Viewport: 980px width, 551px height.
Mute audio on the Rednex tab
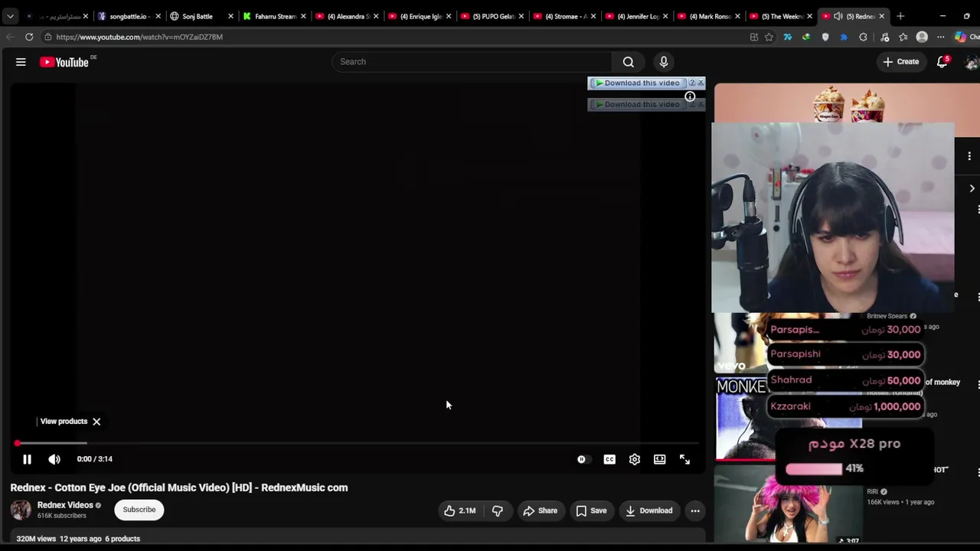pos(838,16)
